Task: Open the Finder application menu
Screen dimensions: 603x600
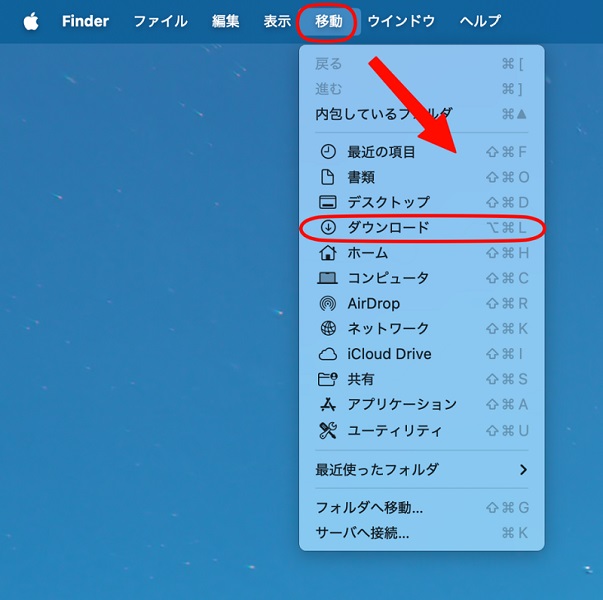Action: tap(85, 21)
